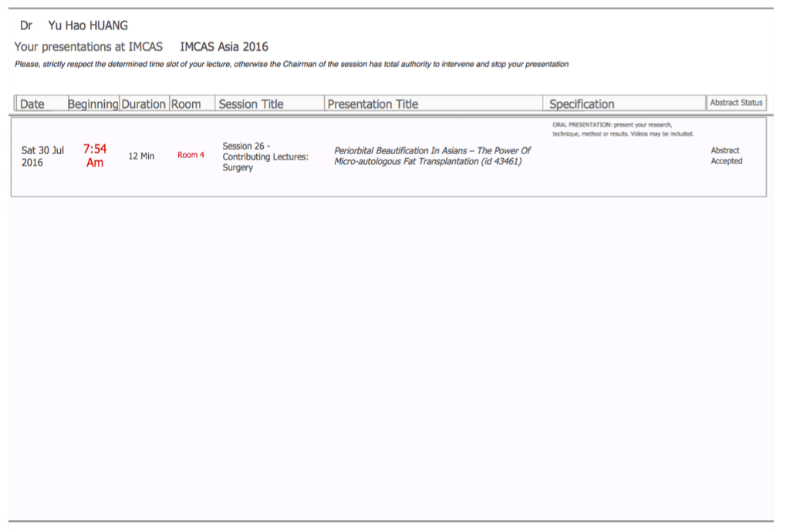790x532 pixels.
Task: Click the ORAL PRESENTATION specification text
Action: tap(623, 130)
